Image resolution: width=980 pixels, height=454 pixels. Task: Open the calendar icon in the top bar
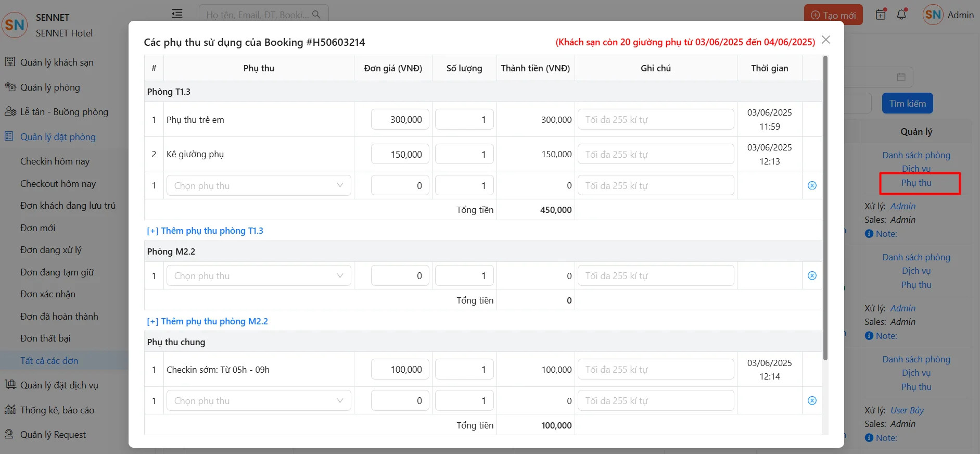click(881, 15)
